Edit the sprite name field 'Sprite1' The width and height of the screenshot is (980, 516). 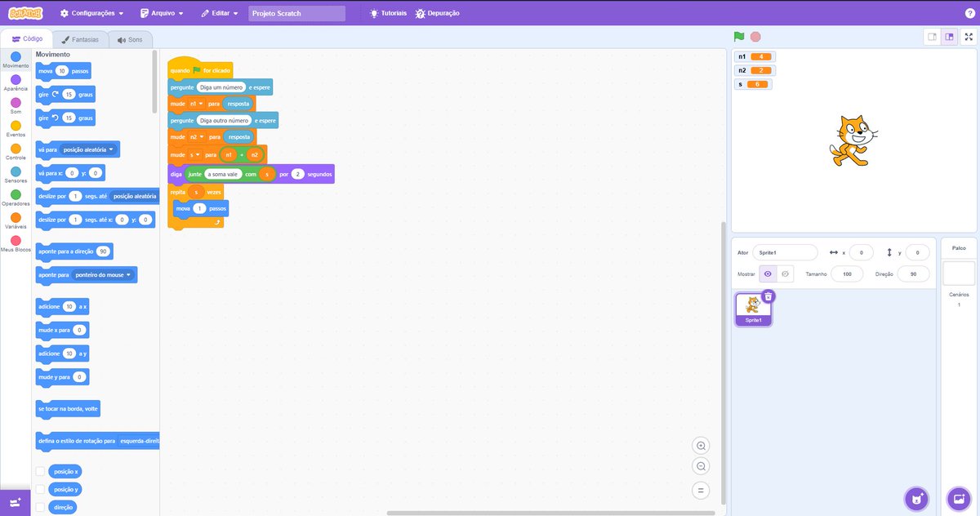point(785,252)
